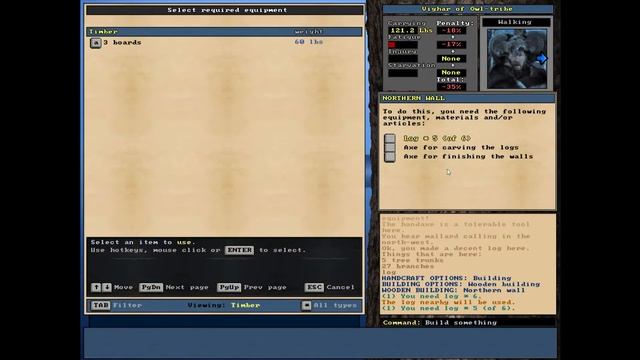Click the red Fatigue bar
Screen dimensions: 640x360
click(x=402, y=44)
